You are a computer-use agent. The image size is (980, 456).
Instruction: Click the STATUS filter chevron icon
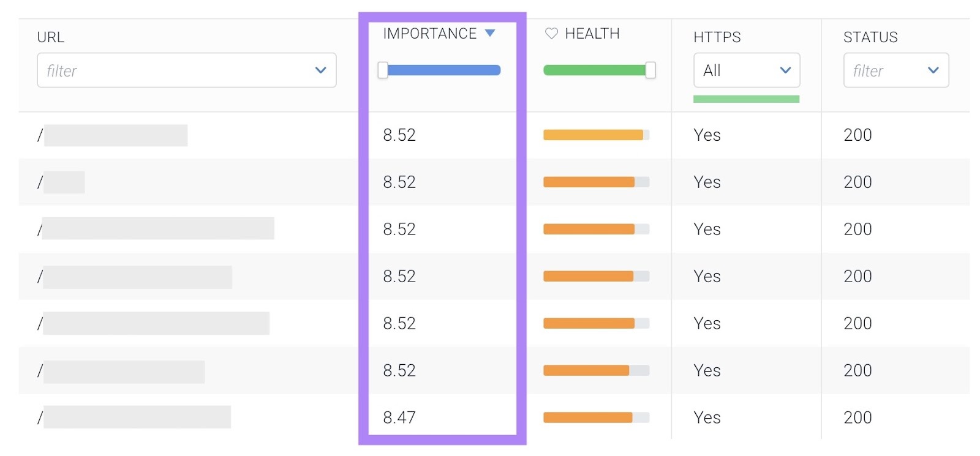pos(933,70)
